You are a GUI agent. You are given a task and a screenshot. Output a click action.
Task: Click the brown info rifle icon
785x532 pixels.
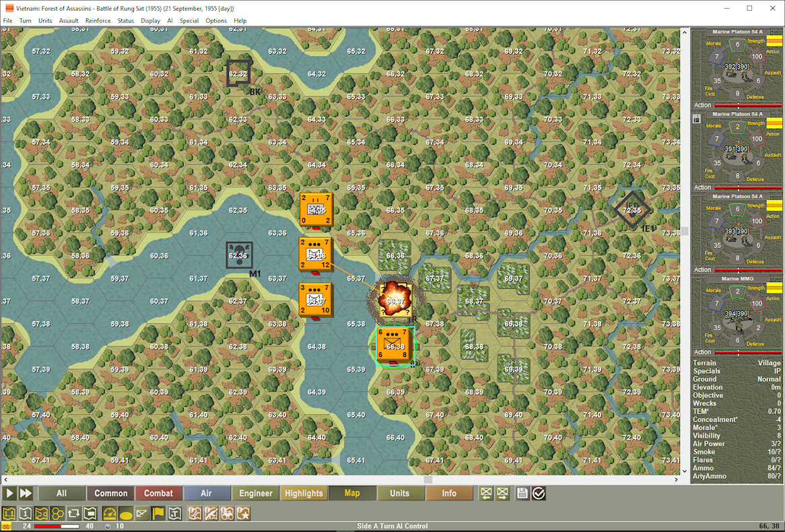[x=211, y=513]
